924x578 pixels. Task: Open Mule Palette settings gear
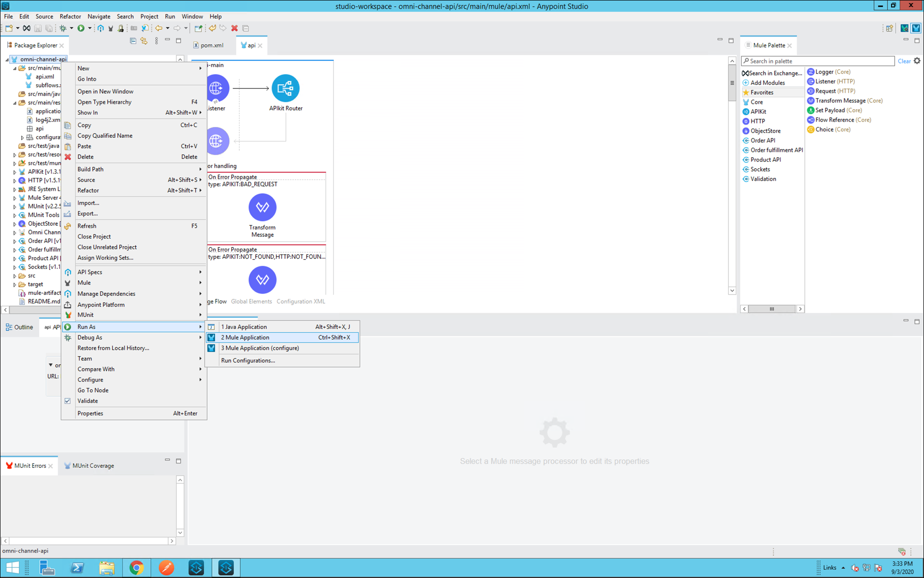point(917,61)
